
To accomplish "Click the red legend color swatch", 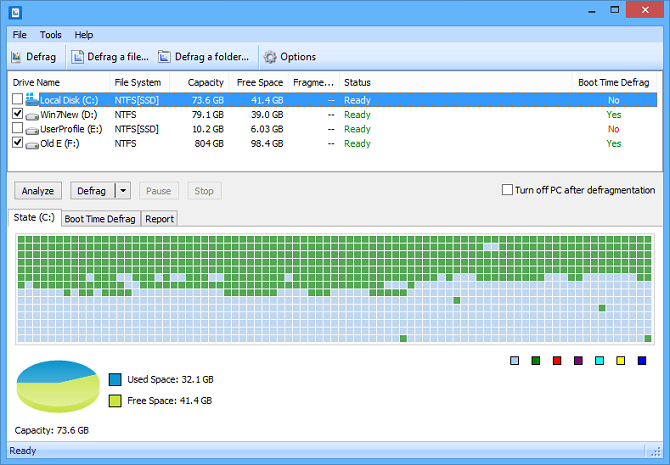I will coord(557,360).
